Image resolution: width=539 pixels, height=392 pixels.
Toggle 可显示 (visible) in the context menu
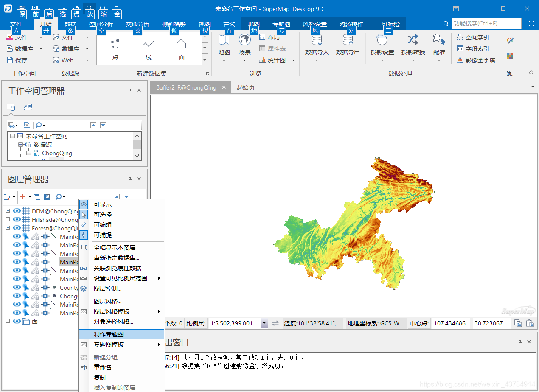click(121, 204)
